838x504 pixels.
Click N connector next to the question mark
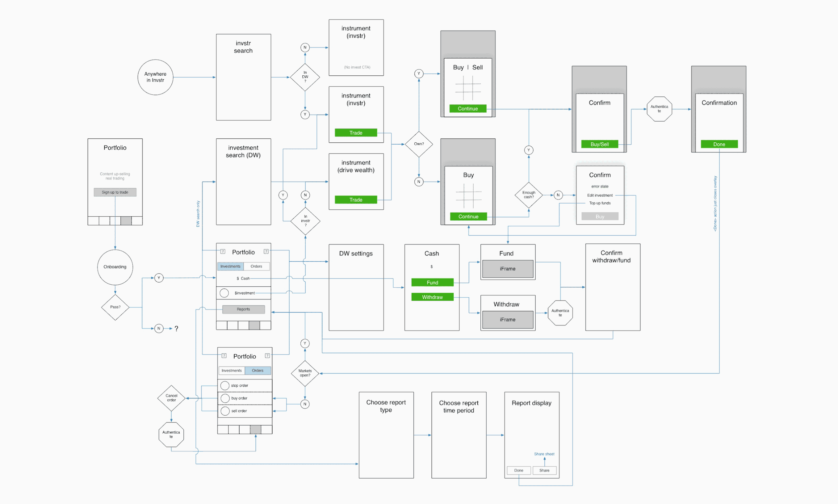click(159, 329)
